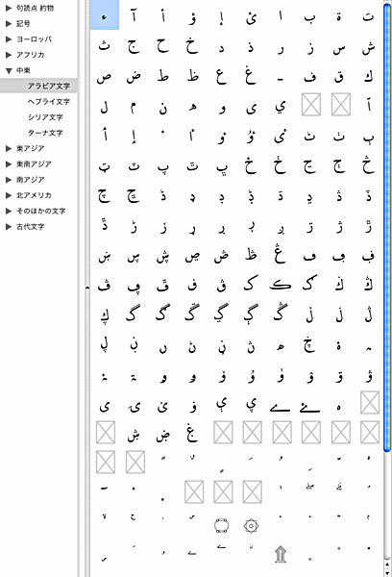Viewport: 392px width, 577px height.
Task: Choose the Arabic letter tah ط
Action: coord(163,75)
